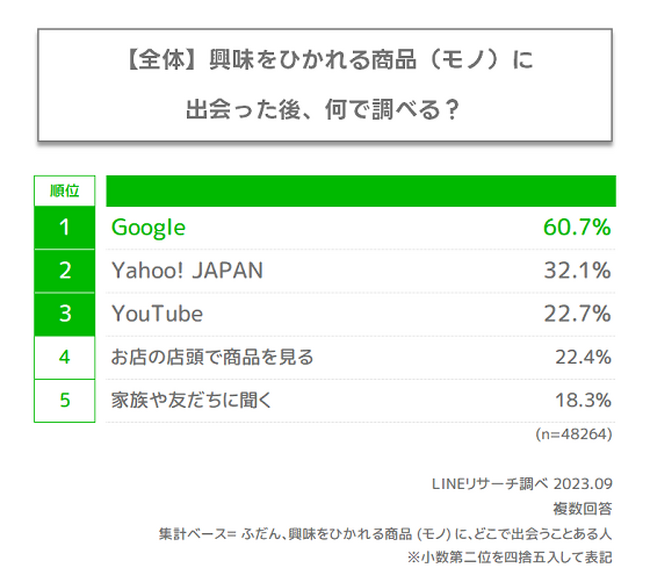Screen dimensions: 650x568
Task: Select the rank 2 green cell
Action: (64, 271)
